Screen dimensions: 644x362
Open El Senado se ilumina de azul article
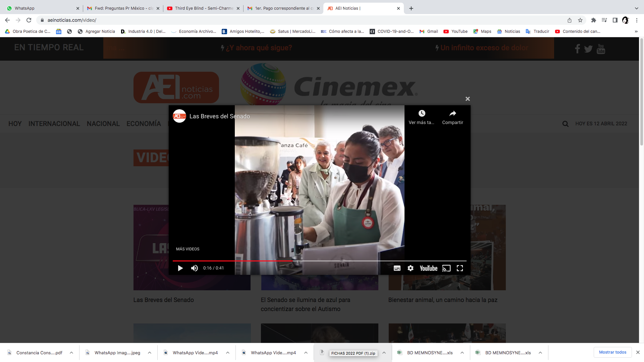(306, 304)
